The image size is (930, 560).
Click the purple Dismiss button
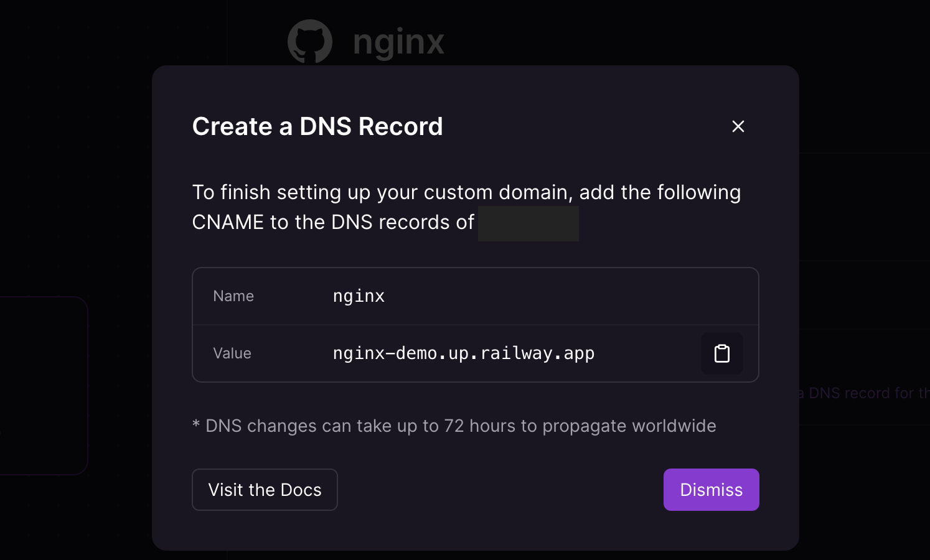[x=711, y=490]
